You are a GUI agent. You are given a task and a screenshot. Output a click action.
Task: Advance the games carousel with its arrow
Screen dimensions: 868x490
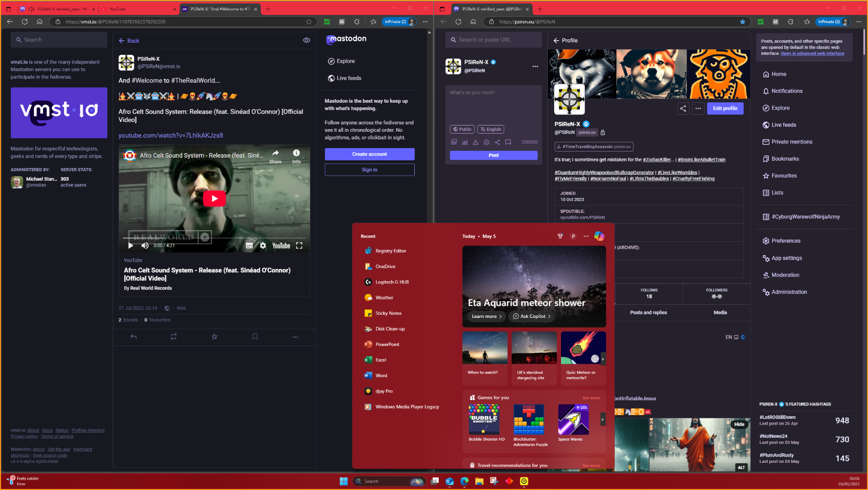coord(603,419)
